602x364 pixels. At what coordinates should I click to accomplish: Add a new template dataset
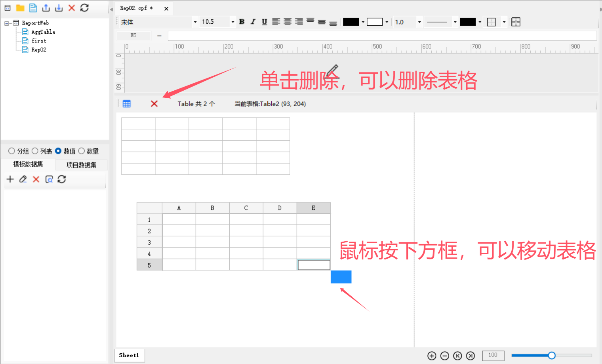tap(10, 179)
